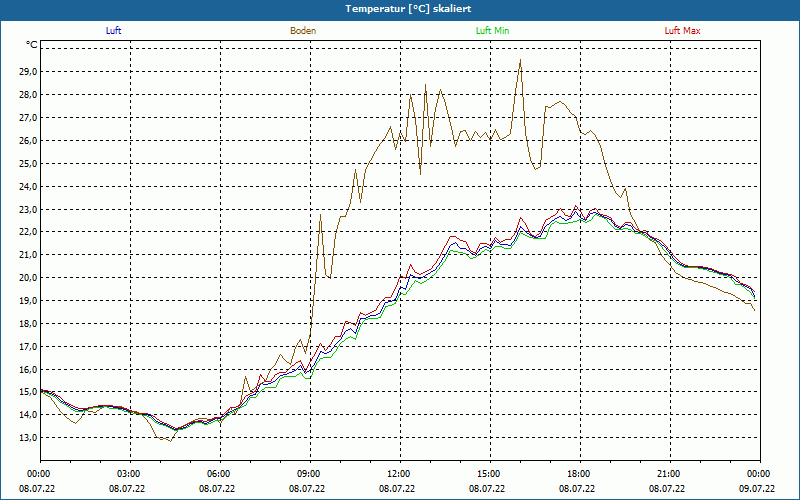800x500 pixels.
Task: Click the 28,0 y-axis value
Action: [x=28, y=95]
